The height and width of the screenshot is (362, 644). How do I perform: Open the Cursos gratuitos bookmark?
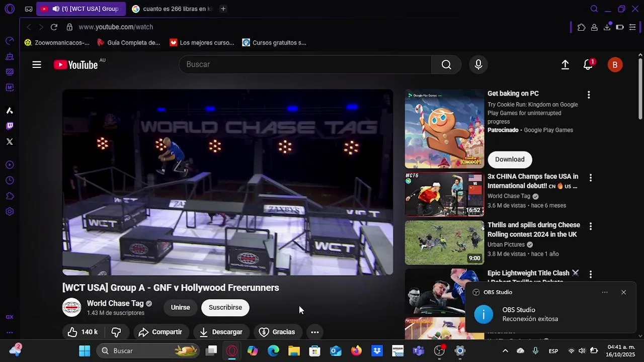click(x=274, y=43)
